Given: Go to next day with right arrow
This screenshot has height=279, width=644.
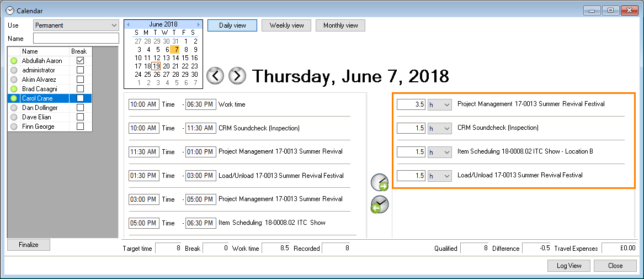Looking at the screenshot, I should [237, 76].
